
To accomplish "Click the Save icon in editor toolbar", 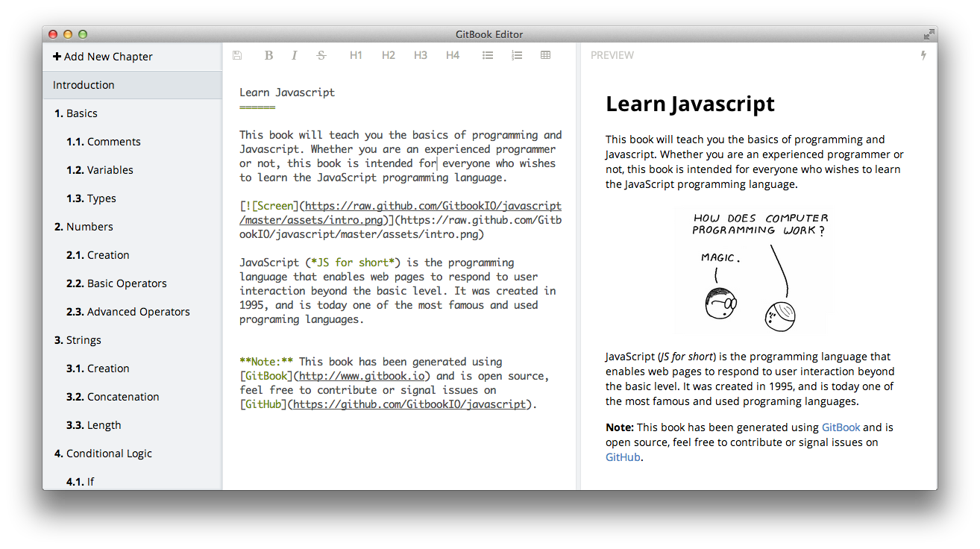I will [237, 55].
